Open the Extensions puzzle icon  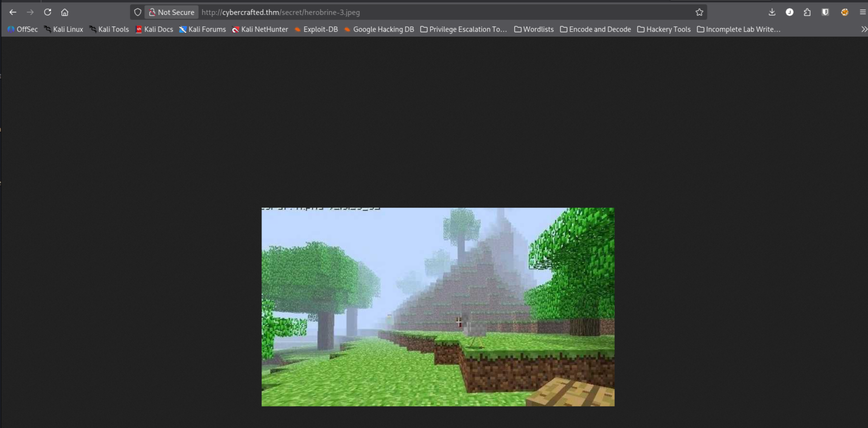click(807, 12)
